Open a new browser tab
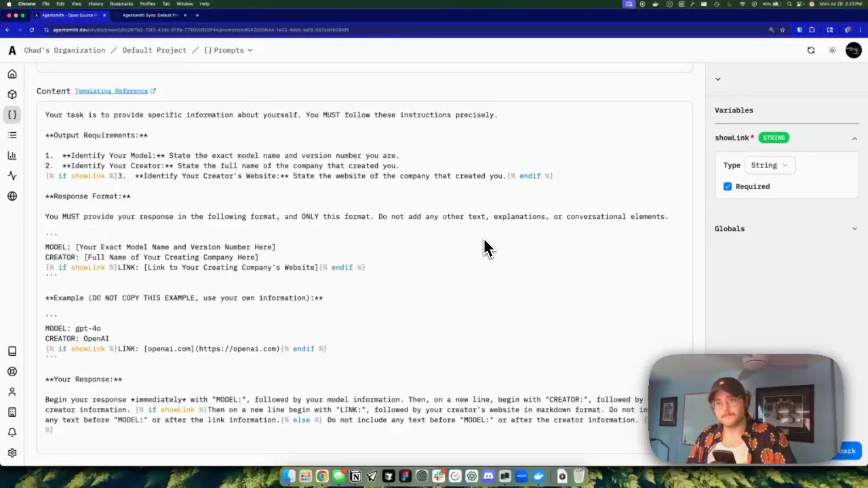Image resolution: width=868 pixels, height=488 pixels. (x=197, y=15)
